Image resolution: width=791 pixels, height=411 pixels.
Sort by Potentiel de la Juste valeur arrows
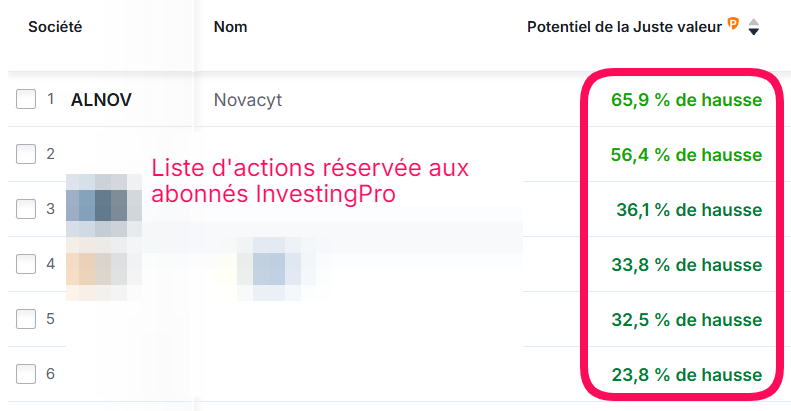(x=754, y=28)
